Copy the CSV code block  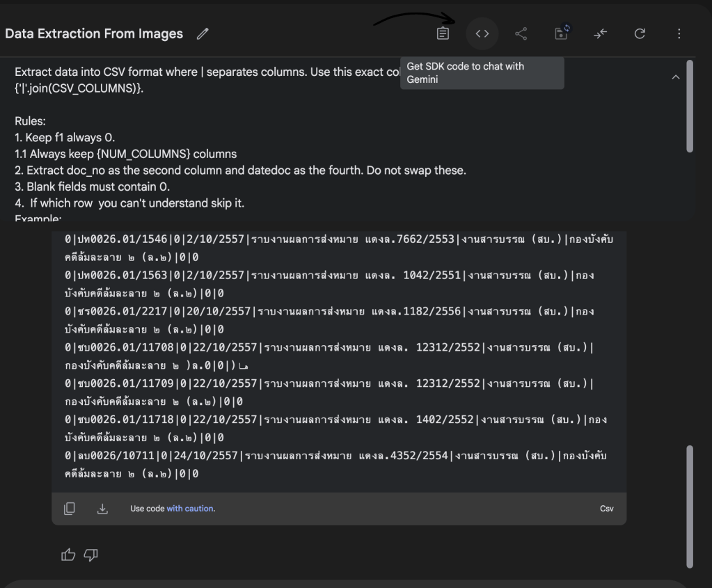[x=70, y=509]
